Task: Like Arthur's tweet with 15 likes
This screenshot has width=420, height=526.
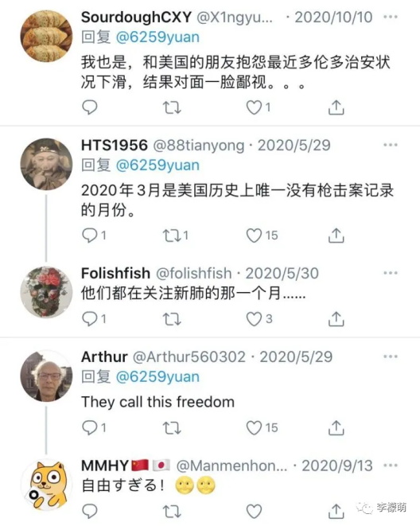Action: (x=254, y=427)
